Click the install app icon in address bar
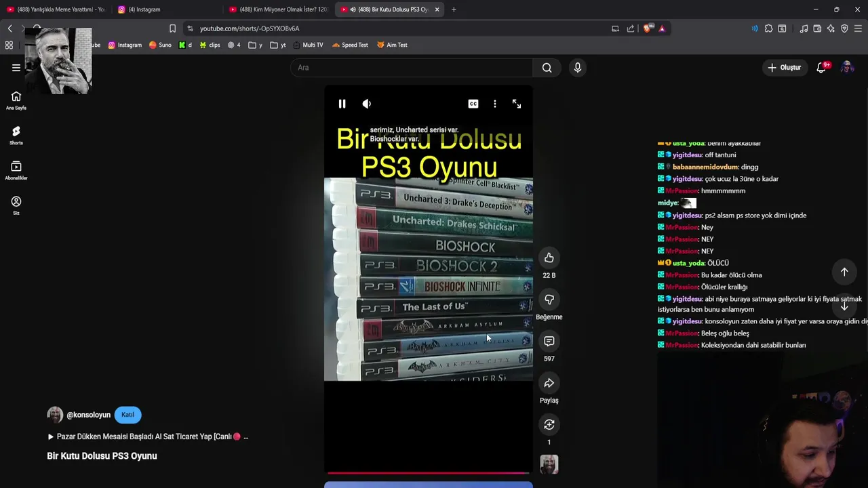The width and height of the screenshot is (868, 488). coord(615,28)
